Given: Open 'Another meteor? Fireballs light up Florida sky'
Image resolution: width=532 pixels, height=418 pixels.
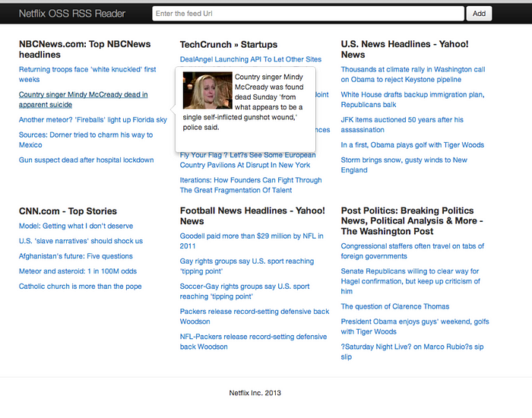Looking at the screenshot, I should coord(93,120).
